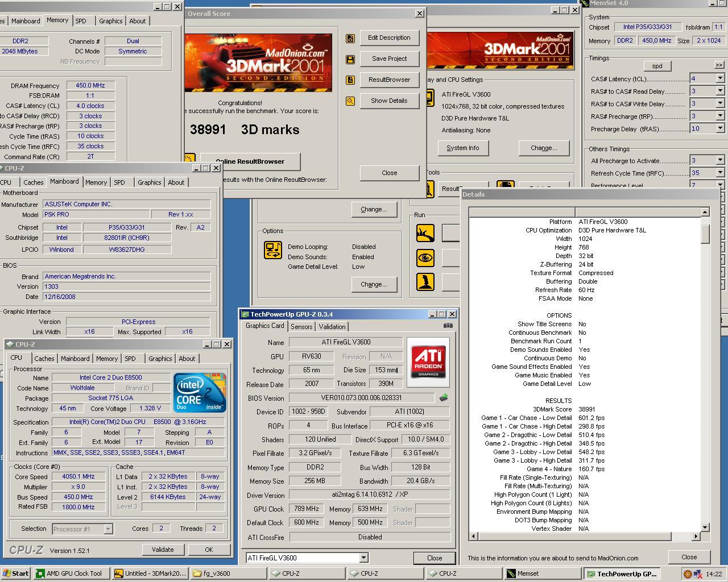This screenshot has height=582, width=728.
Task: Open Processor #1 selection dropdown in CPU-Z
Action: 108,529
